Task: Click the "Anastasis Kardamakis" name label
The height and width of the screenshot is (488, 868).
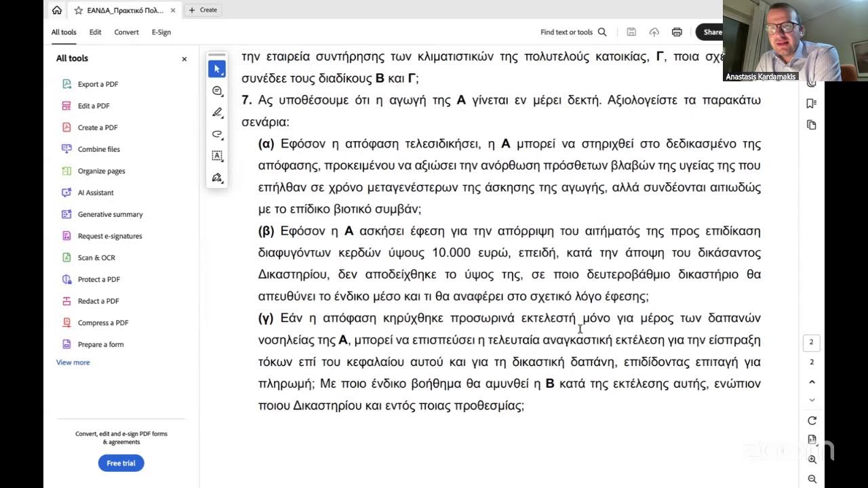Action: coord(761,77)
